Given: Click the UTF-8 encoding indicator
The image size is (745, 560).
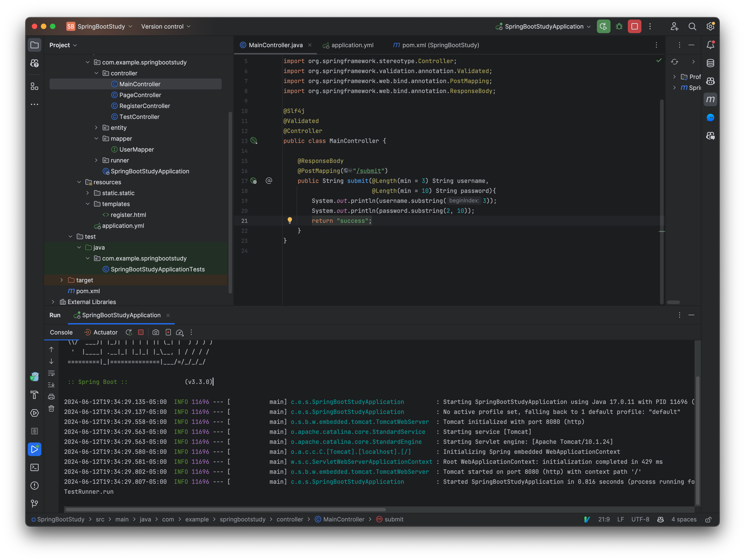Looking at the screenshot, I should 640,519.
